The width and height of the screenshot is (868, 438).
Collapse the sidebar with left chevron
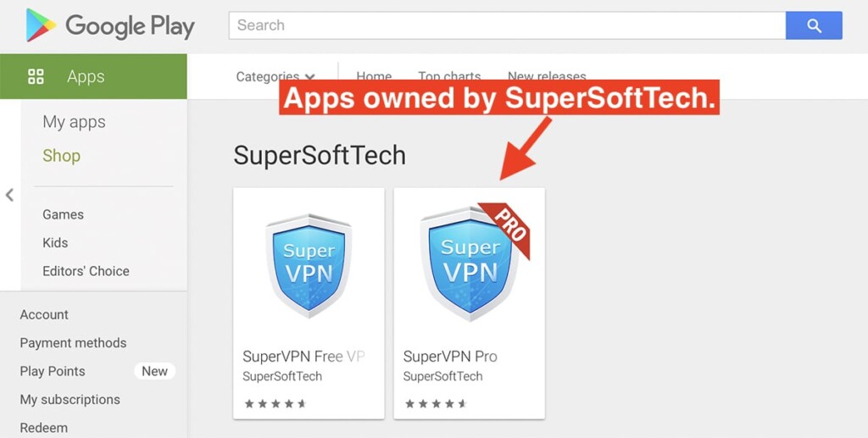tap(9, 195)
